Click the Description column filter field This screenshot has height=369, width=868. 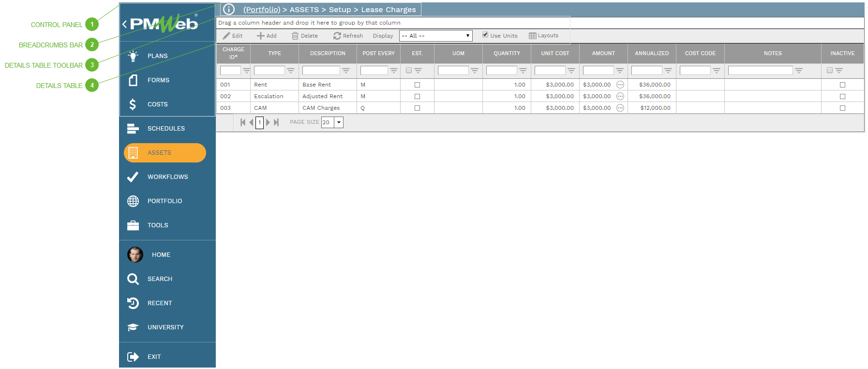(321, 71)
